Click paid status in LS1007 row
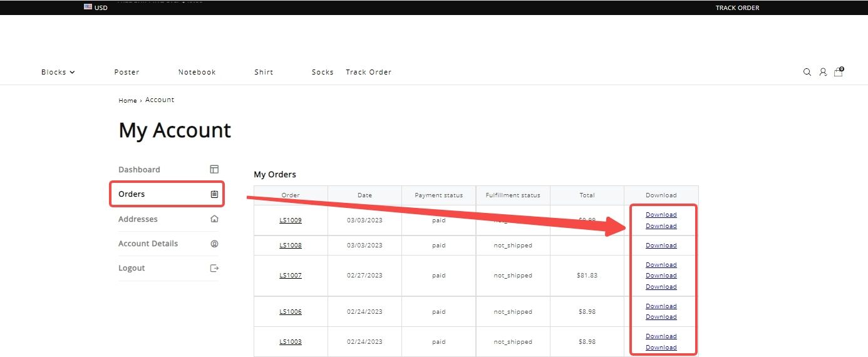 click(439, 275)
